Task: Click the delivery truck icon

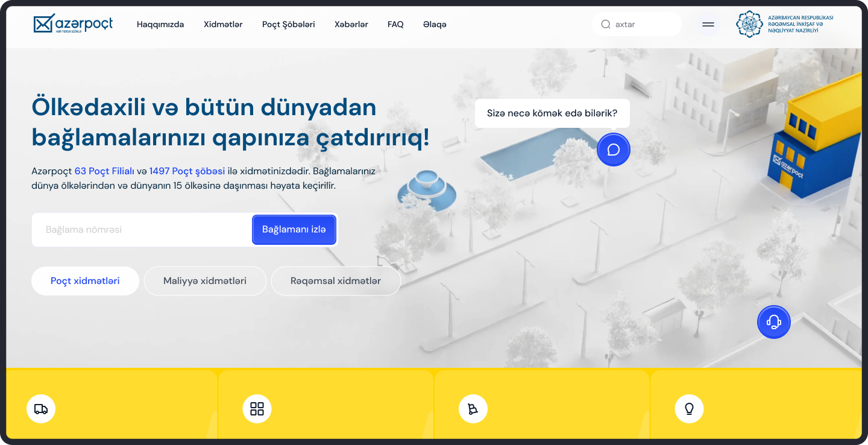Action: pyautogui.click(x=41, y=409)
